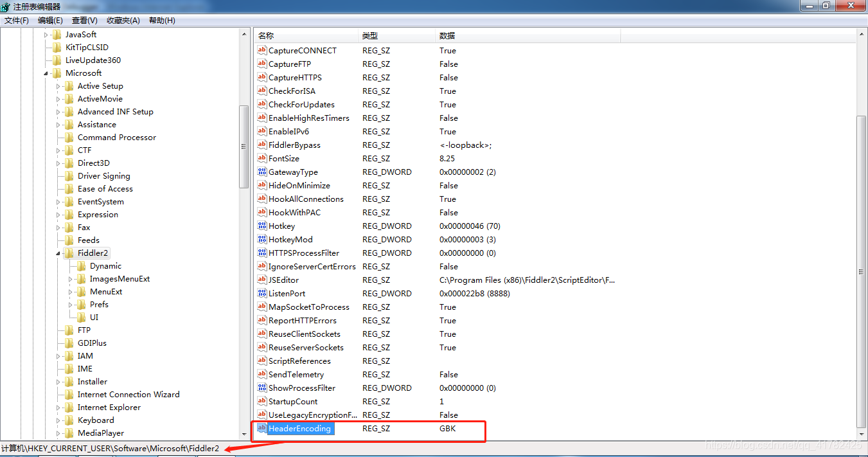Open the 查看(V) menu

click(x=85, y=21)
